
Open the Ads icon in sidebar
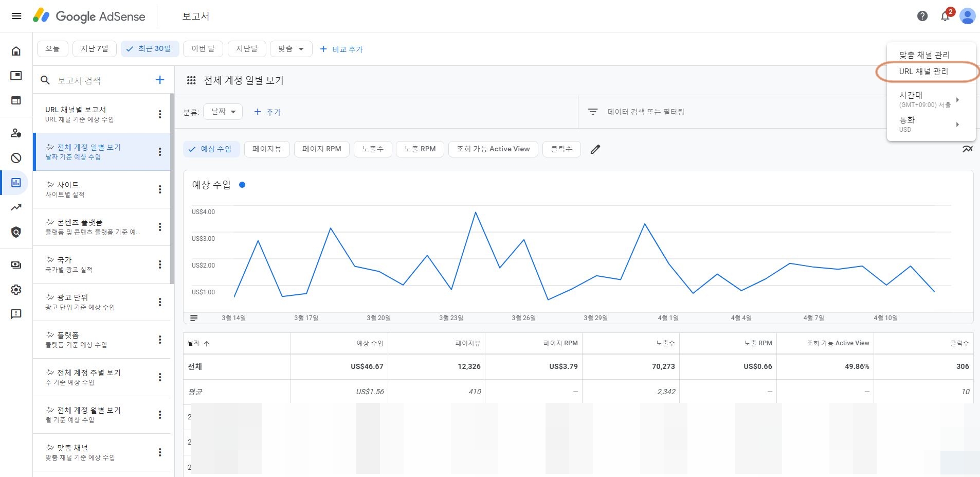click(x=16, y=76)
